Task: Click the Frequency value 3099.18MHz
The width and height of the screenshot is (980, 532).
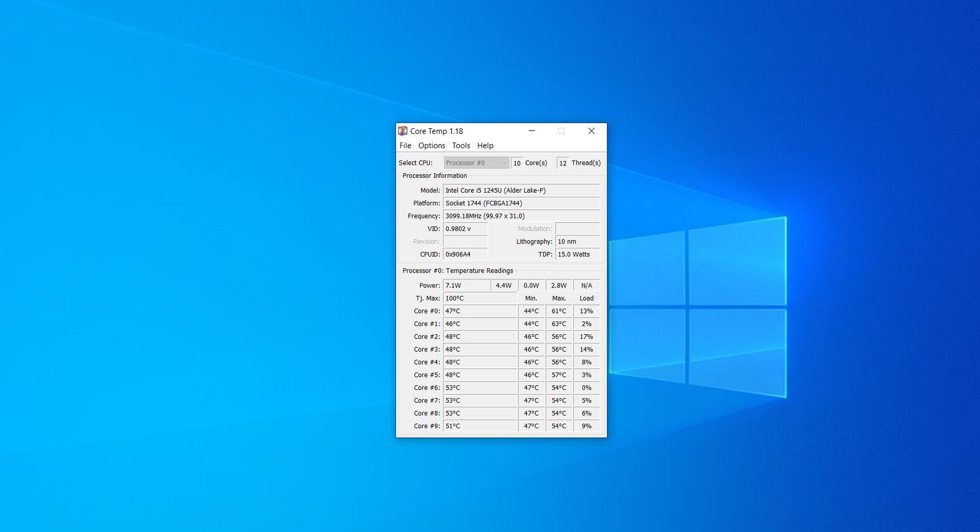Action: pos(521,216)
